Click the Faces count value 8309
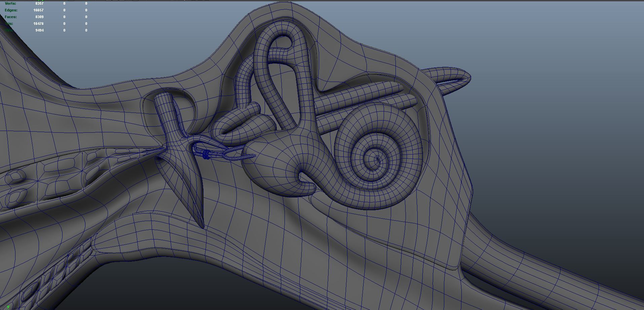Viewport: 644px width, 310px height. (x=39, y=17)
